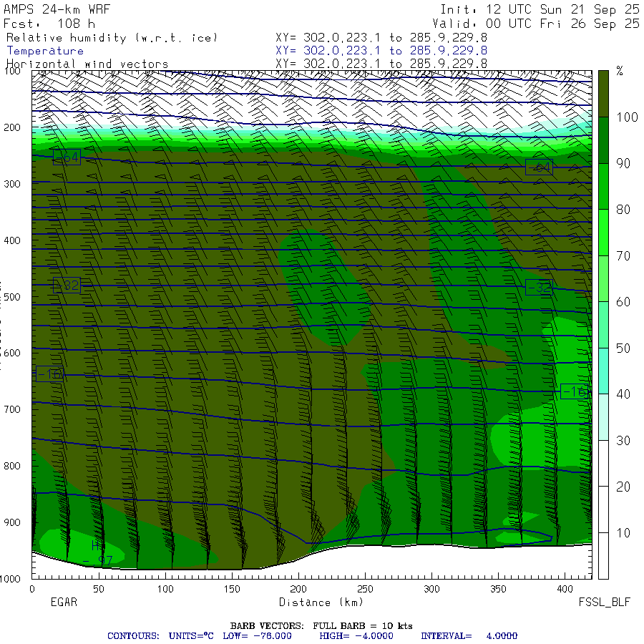Pick the aqua 40 to 50 swatch
Viewport: 644px width, 644px height.
point(603,371)
